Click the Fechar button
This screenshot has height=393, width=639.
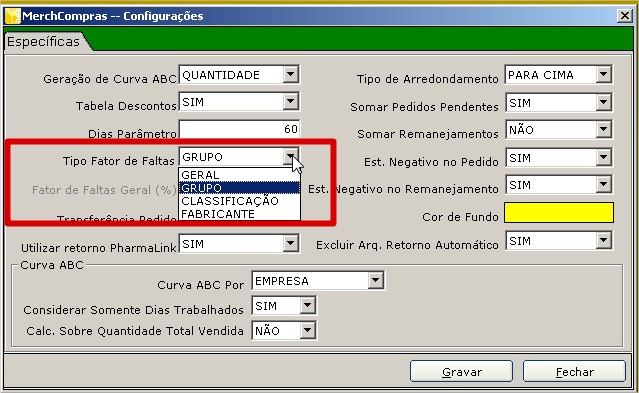[574, 371]
